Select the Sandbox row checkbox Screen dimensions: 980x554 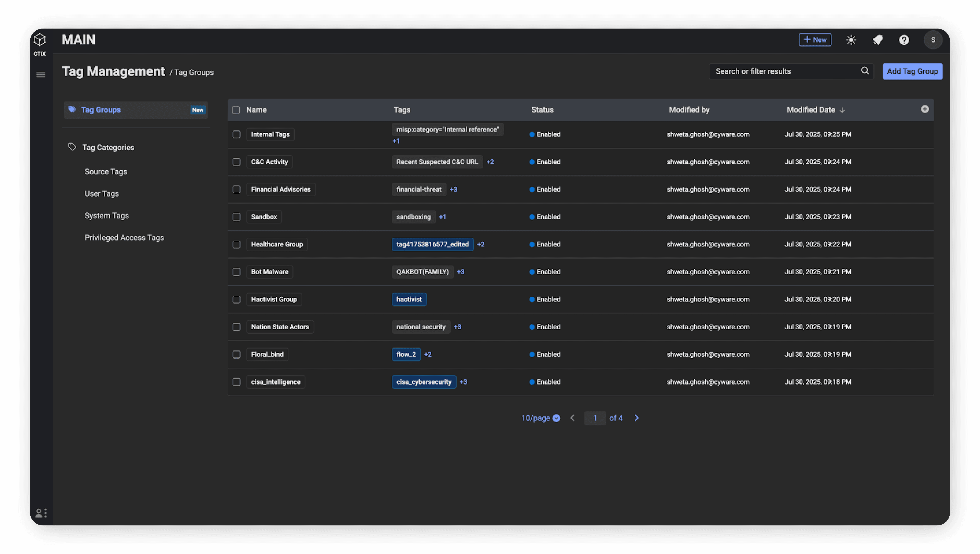236,217
